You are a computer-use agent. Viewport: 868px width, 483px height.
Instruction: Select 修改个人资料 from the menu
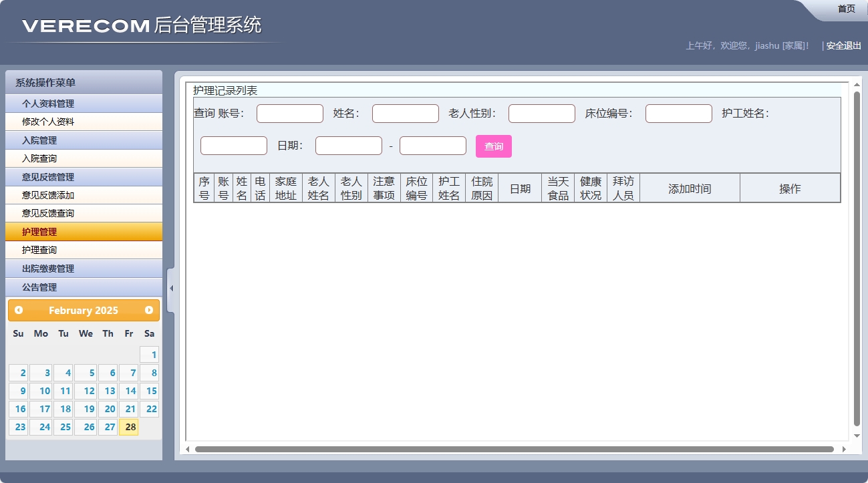click(x=84, y=122)
